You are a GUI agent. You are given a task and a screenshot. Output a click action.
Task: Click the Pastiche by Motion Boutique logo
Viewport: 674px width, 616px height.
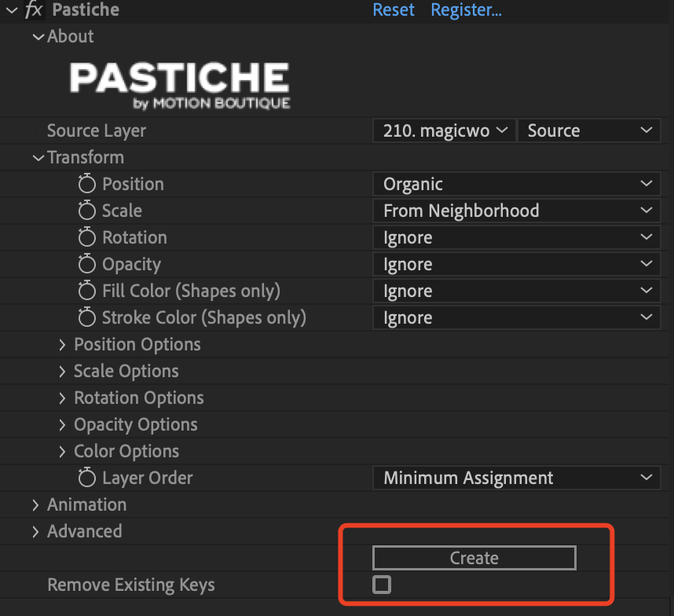pos(179,86)
